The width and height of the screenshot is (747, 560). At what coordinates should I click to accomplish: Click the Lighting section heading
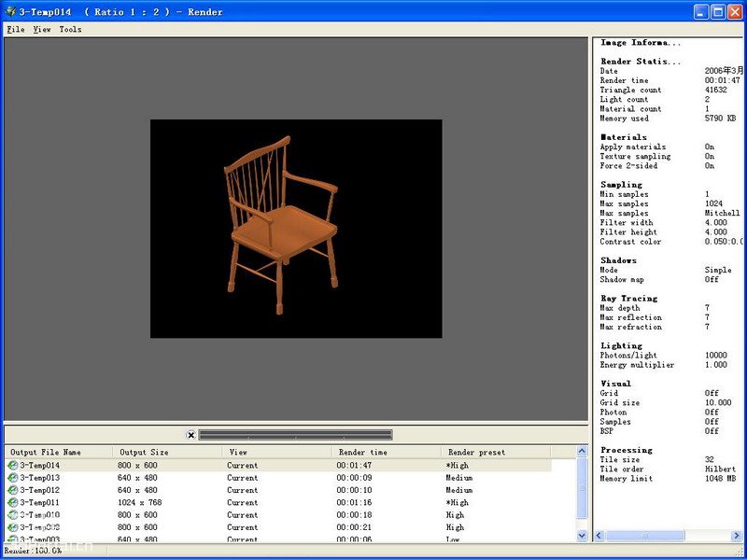621,345
